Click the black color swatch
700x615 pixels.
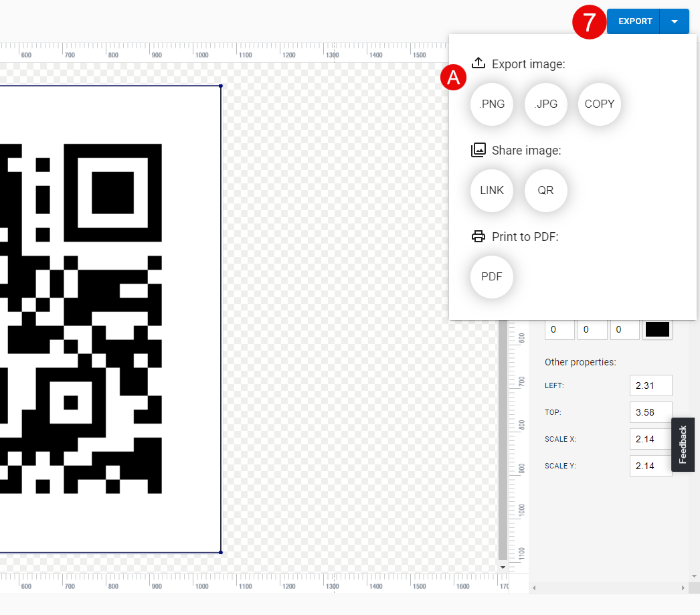tap(657, 329)
